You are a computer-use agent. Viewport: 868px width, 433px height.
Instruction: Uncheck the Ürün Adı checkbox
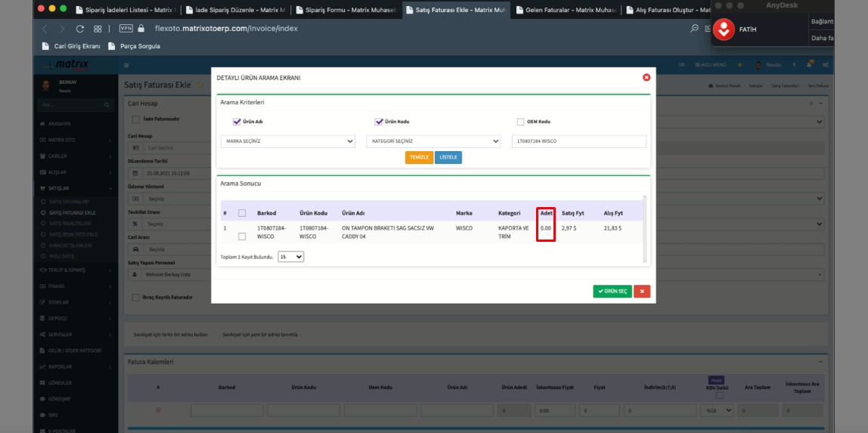tap(237, 122)
